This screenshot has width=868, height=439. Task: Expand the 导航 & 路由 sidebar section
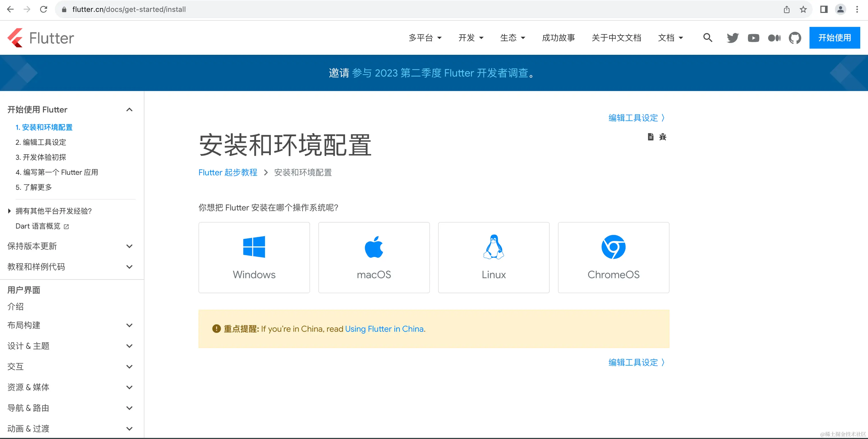129,408
